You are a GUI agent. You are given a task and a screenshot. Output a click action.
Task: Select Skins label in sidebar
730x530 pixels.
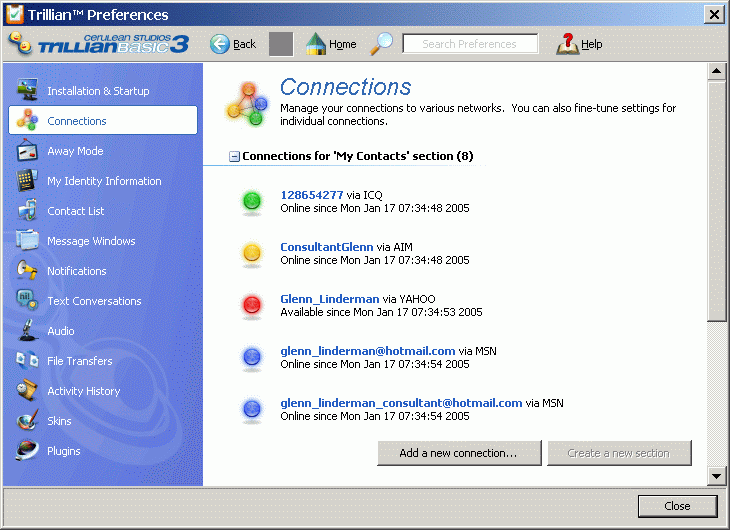(60, 421)
